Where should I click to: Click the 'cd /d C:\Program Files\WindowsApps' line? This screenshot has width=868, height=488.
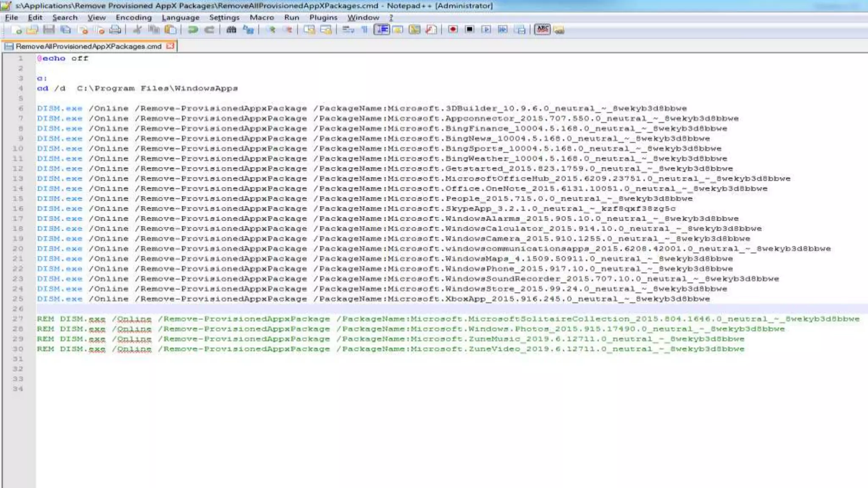click(x=137, y=89)
